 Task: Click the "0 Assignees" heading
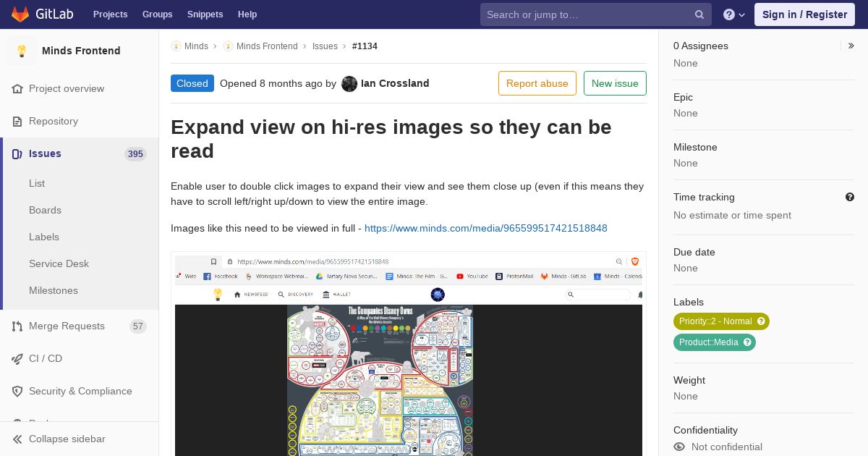coord(701,46)
